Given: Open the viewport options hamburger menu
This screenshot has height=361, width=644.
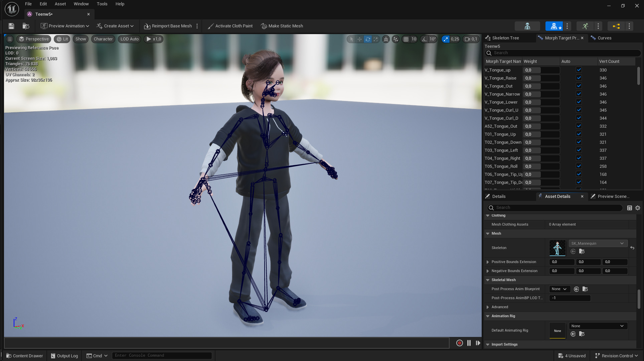Looking at the screenshot, I should (10, 39).
